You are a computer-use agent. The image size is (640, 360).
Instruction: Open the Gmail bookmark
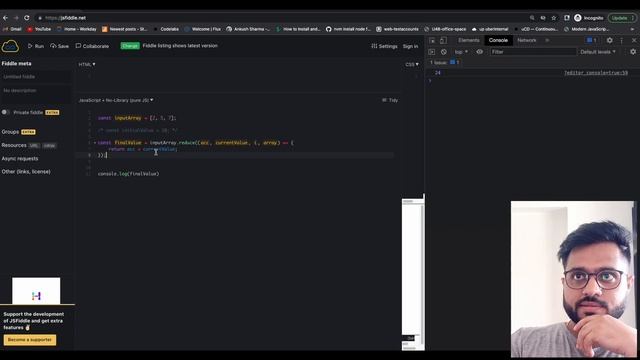coord(12,29)
